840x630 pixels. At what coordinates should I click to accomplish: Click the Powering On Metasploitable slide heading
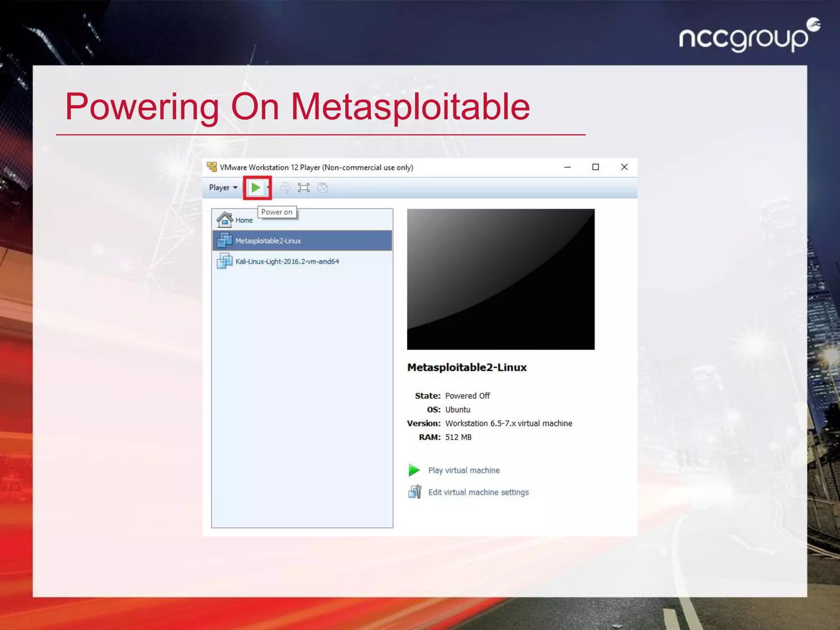point(297,107)
